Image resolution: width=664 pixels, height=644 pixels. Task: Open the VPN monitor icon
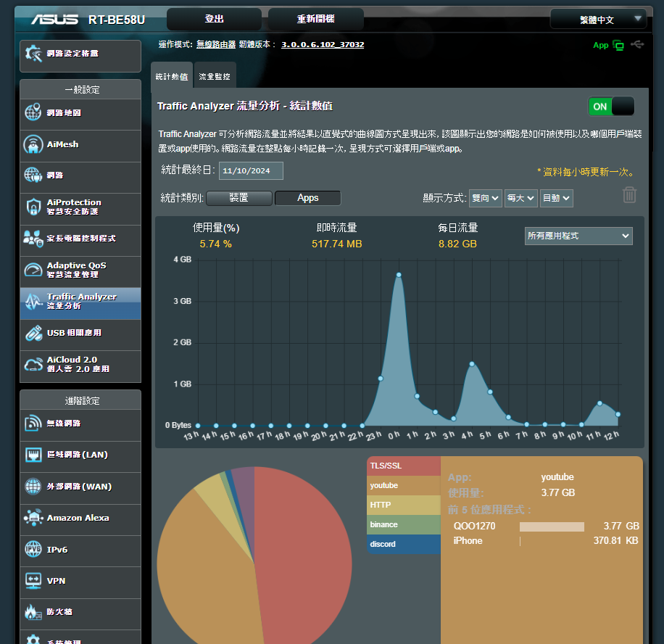pos(33,580)
